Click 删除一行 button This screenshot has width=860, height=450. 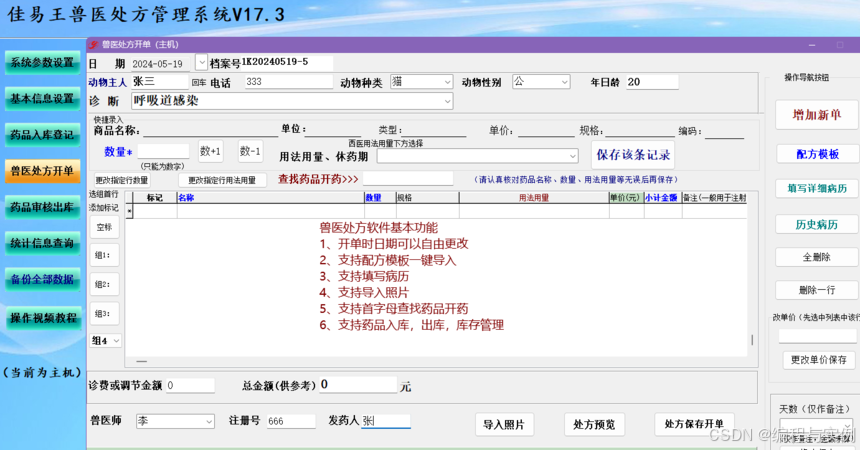click(817, 290)
